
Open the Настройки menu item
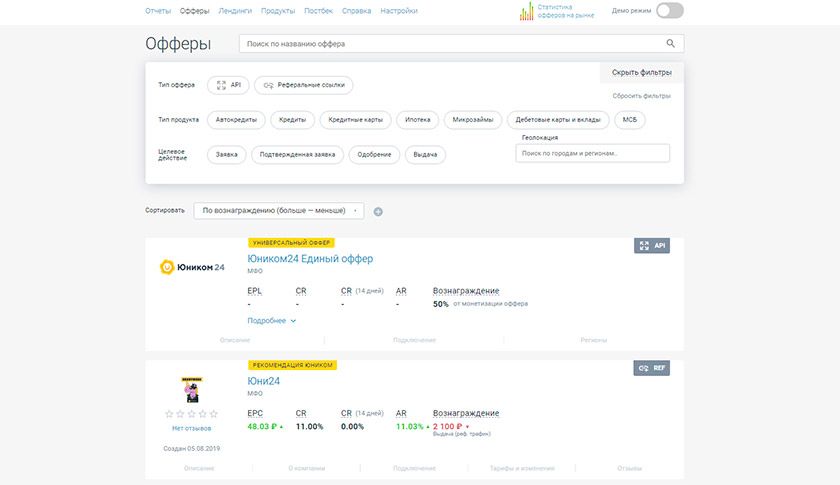pyautogui.click(x=399, y=11)
